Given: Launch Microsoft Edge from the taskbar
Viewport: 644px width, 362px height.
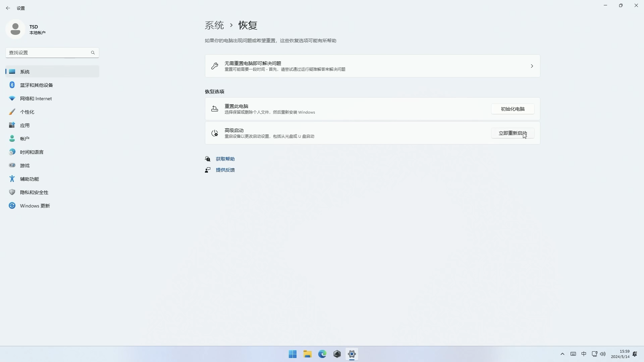Looking at the screenshot, I should click(x=322, y=354).
